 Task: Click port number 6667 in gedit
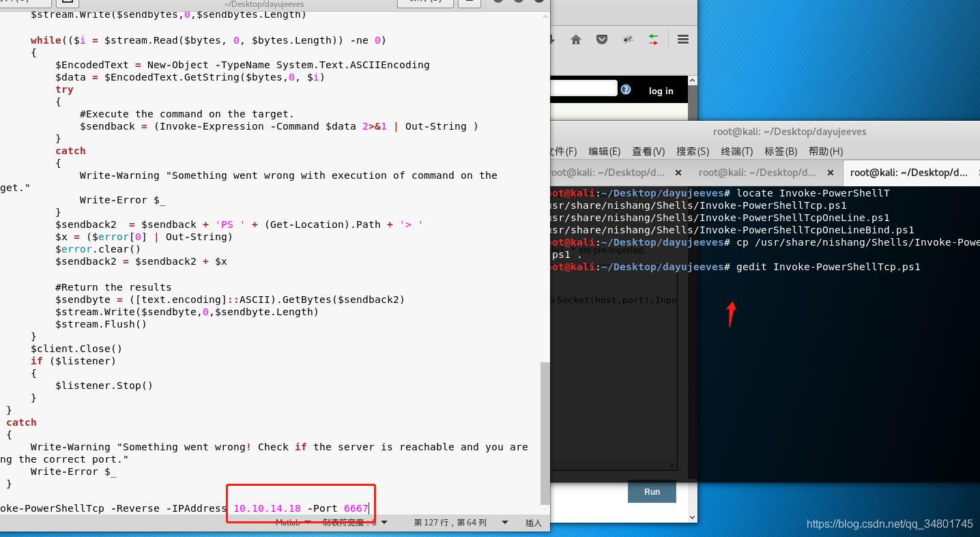click(x=356, y=508)
